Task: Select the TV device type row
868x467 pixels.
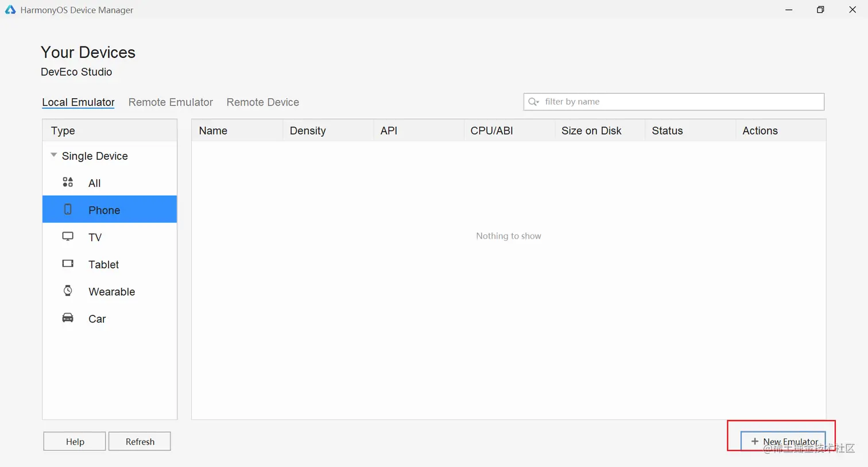Action: click(110, 237)
